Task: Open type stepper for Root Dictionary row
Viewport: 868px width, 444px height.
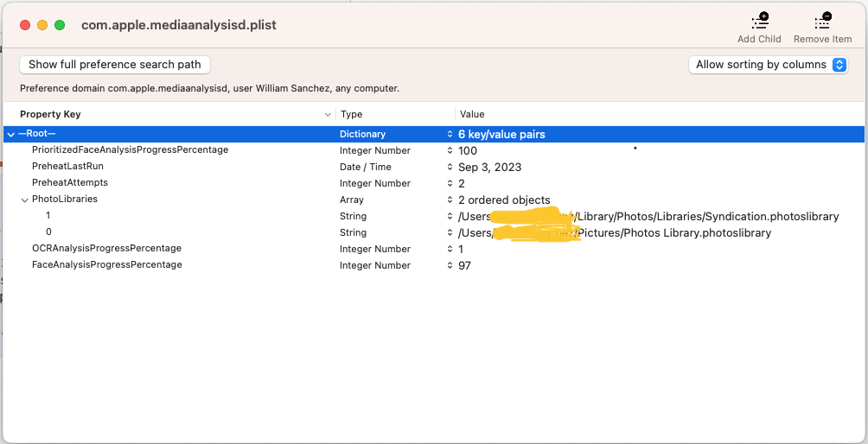Action: pos(450,135)
